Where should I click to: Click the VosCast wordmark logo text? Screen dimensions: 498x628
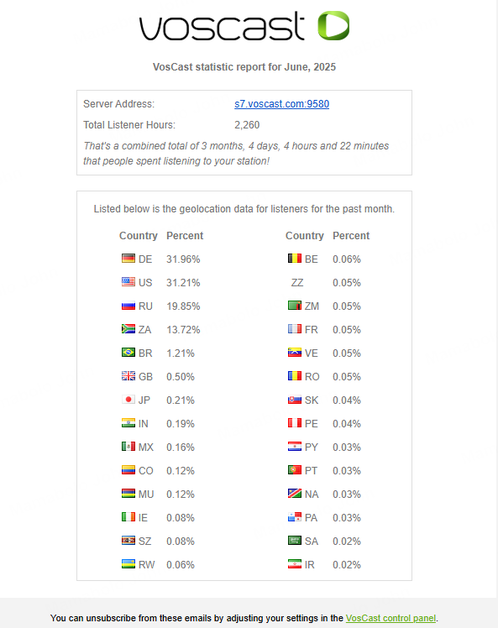222,26
